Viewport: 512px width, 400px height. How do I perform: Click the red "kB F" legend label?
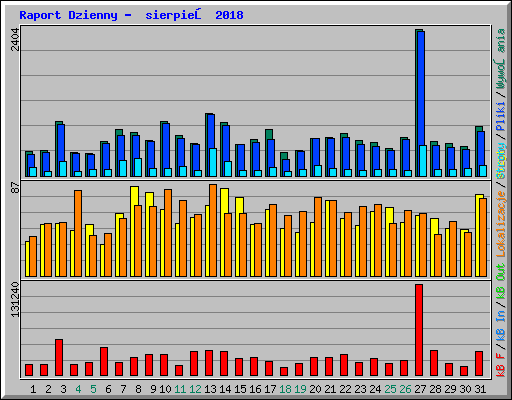[501, 365]
